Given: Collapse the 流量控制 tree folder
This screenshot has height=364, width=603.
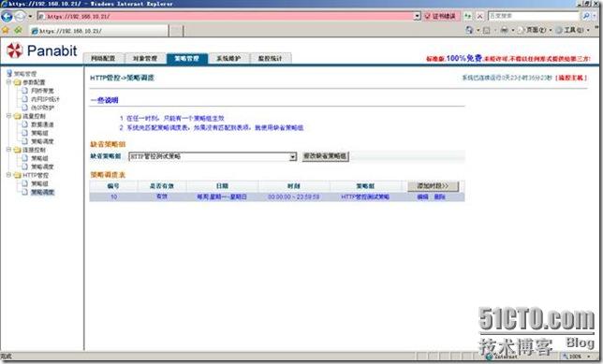Looking at the screenshot, I should click(x=8, y=116).
